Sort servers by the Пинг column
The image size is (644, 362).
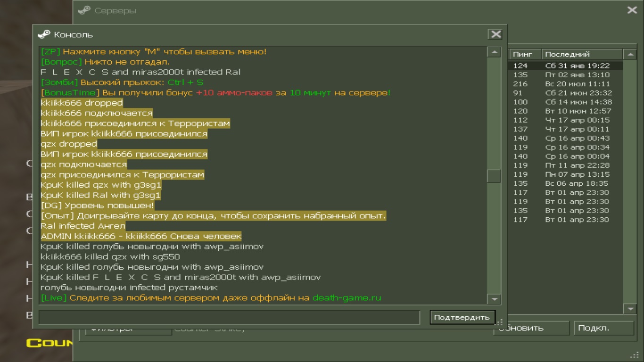click(525, 54)
